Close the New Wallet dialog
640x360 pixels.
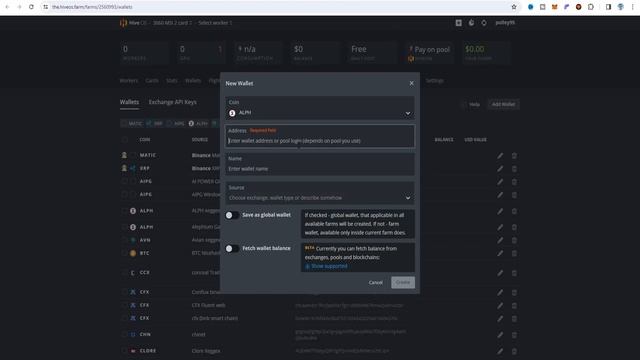411,83
